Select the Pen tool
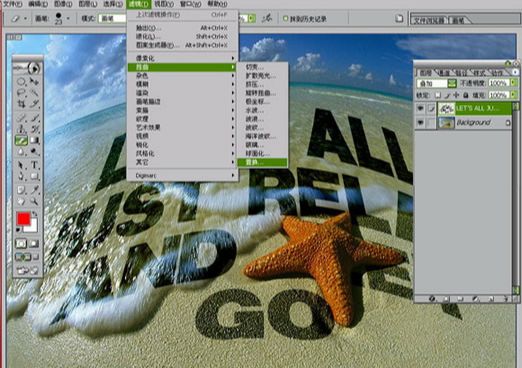This screenshot has height=368, width=522. pyautogui.click(x=21, y=176)
